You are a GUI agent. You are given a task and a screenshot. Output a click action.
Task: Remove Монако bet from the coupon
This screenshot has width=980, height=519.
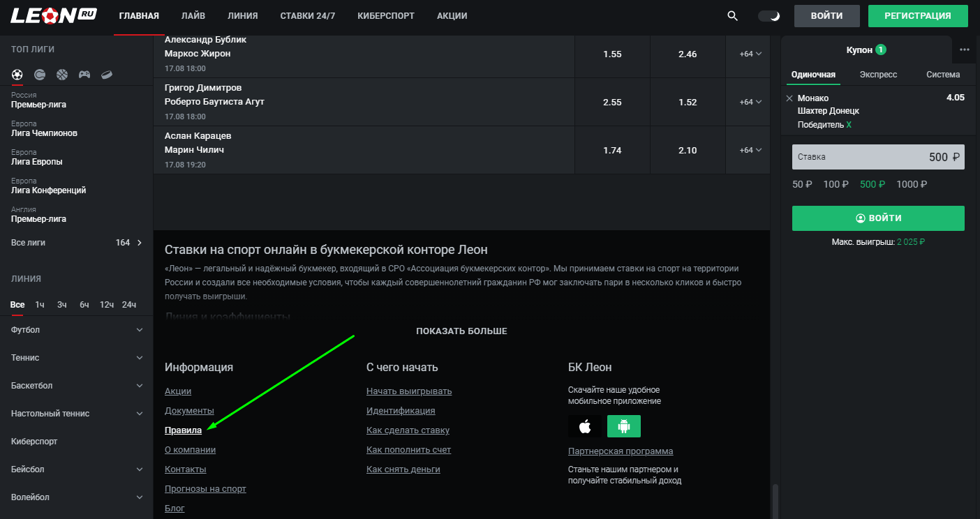tap(789, 98)
